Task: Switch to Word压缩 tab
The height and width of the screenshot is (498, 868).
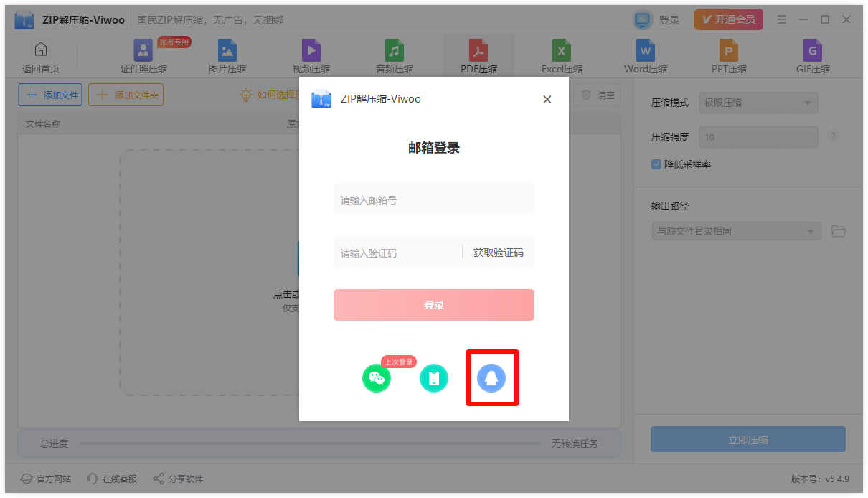Action: [646, 57]
